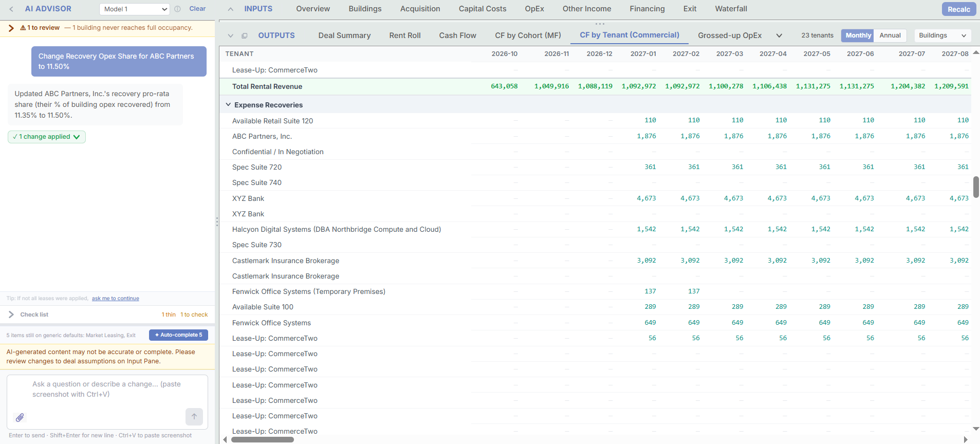Select the Deal Summary tab
This screenshot has height=444, width=980.
click(x=344, y=35)
